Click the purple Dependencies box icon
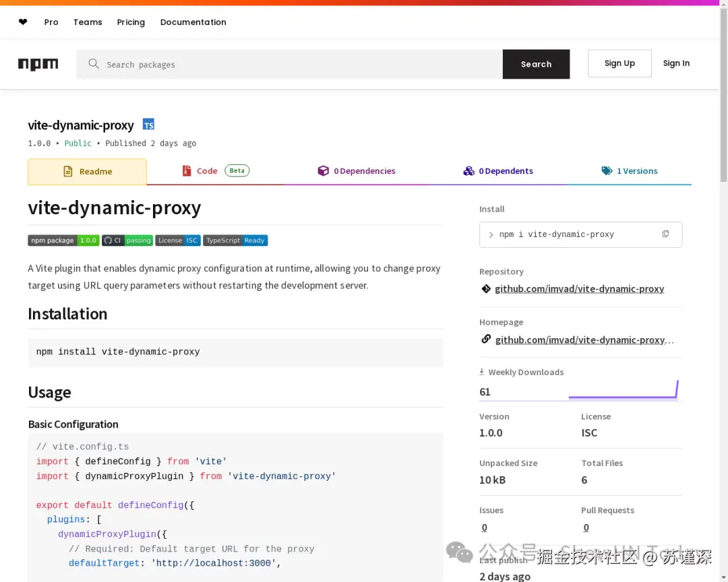This screenshot has width=728, height=582. [323, 171]
